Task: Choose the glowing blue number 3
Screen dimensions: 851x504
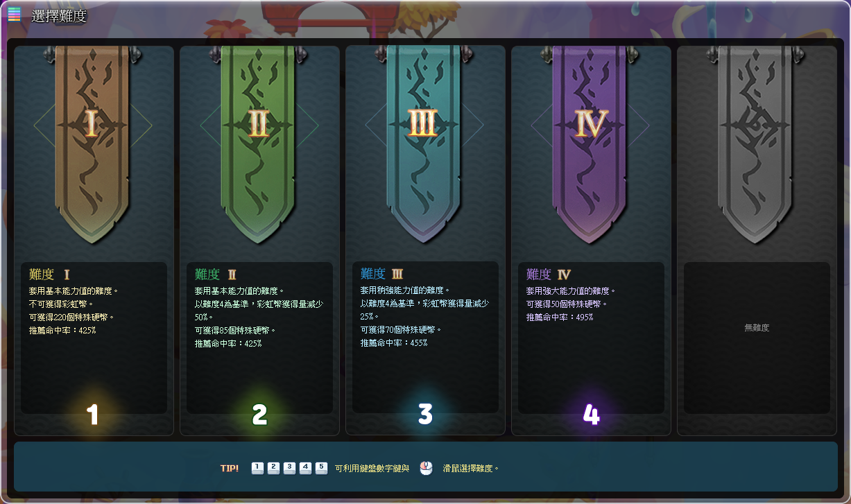Action: point(425,415)
